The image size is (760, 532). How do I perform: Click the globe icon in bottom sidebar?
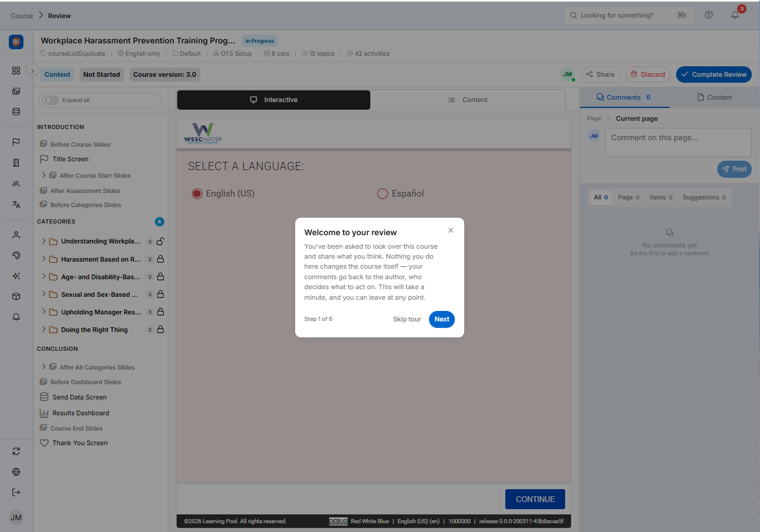(16, 472)
